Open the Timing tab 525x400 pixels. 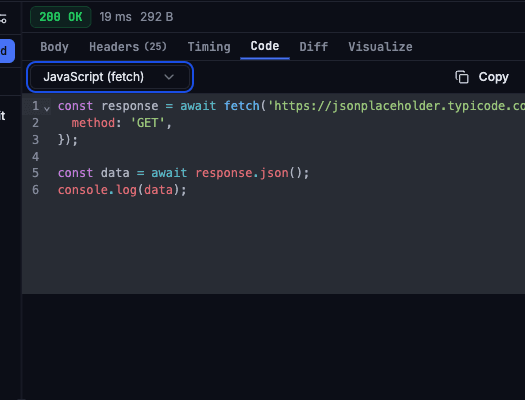pyautogui.click(x=209, y=47)
